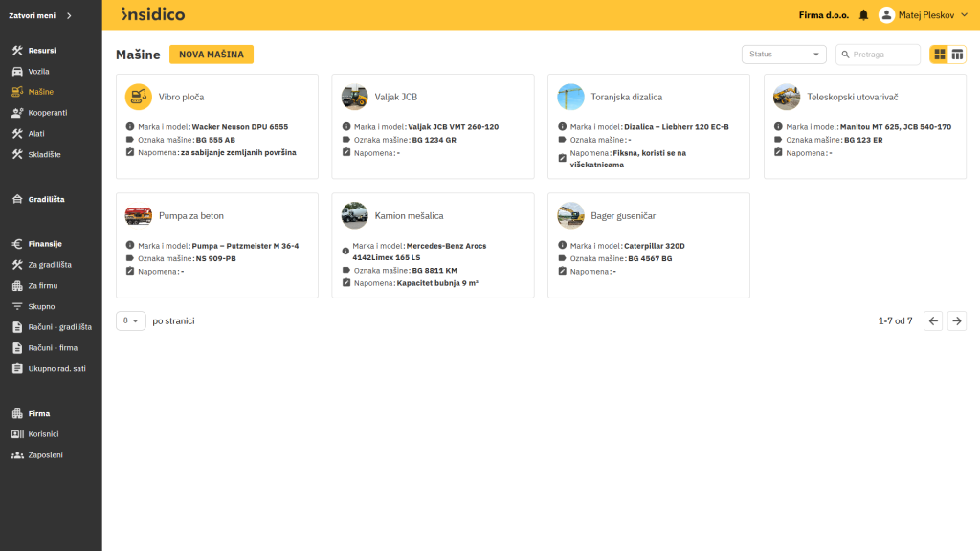The width and height of the screenshot is (980, 551).
Task: Click the NOVA MAŠINA button
Action: coord(212,55)
